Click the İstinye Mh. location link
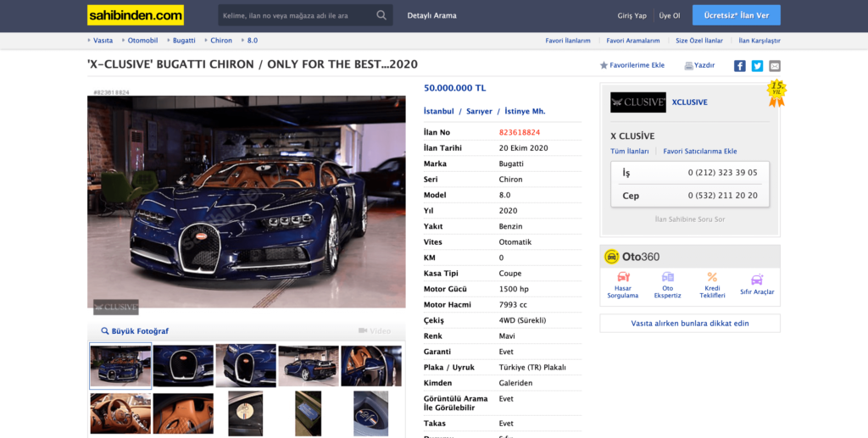This screenshot has width=868, height=438. coord(525,111)
